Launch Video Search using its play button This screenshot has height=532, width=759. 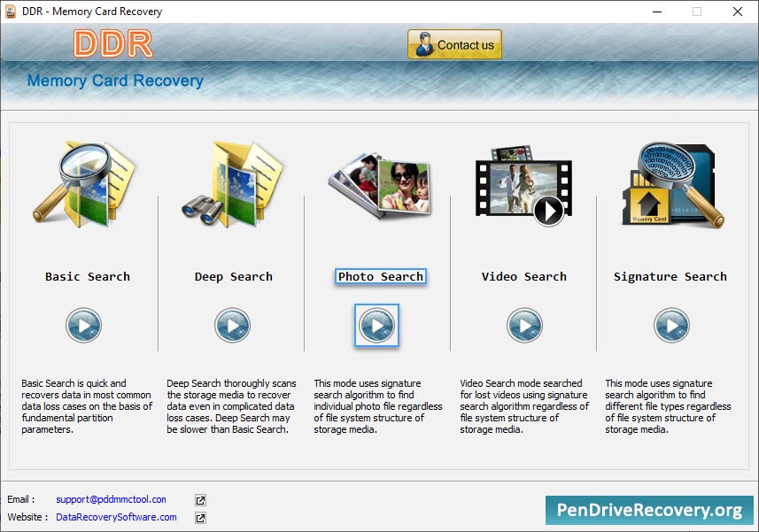coord(524,325)
